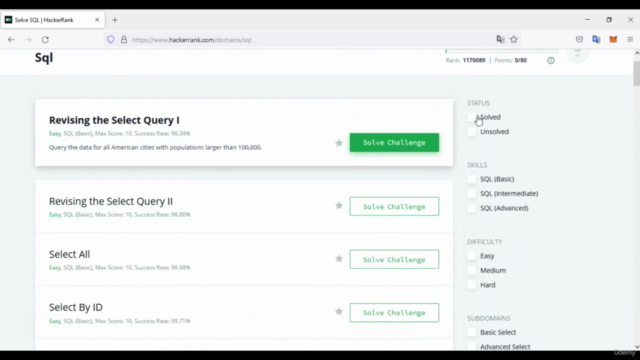The image size is (640, 360).
Task: Open the Select By ID challenge title
Action: pyautogui.click(x=76, y=307)
